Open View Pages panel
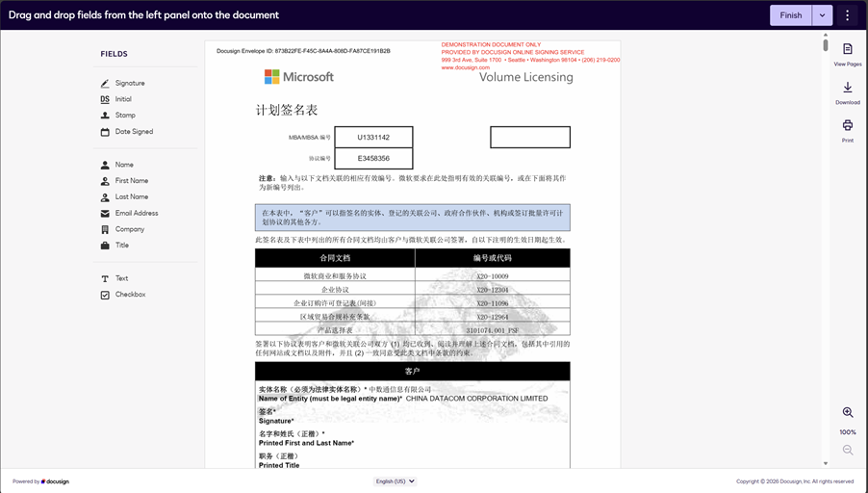The height and width of the screenshot is (493, 868). tap(848, 55)
